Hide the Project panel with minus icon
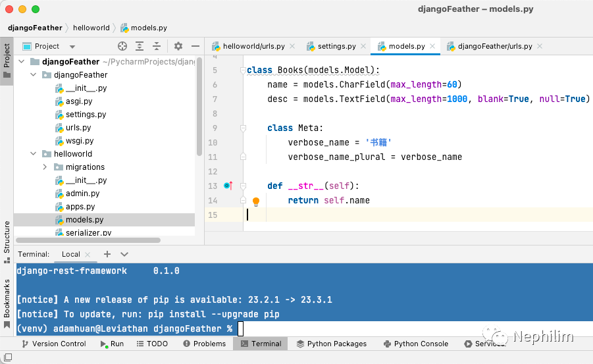Viewport: 593px width, 364px height. click(x=195, y=46)
